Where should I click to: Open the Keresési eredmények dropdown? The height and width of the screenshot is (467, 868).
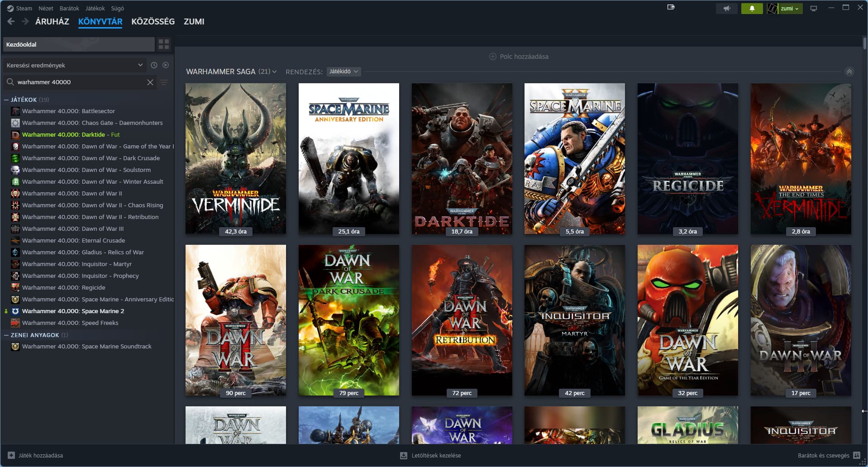75,65
